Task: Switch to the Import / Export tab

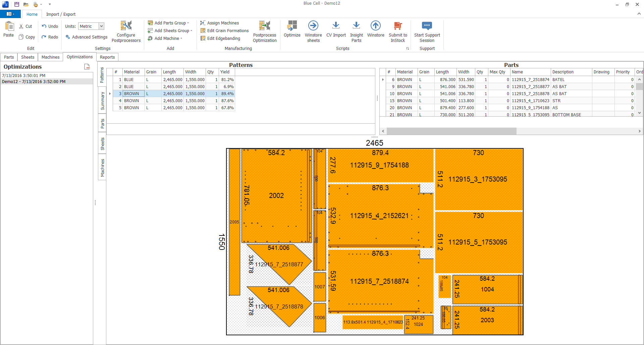Action: tap(61, 14)
